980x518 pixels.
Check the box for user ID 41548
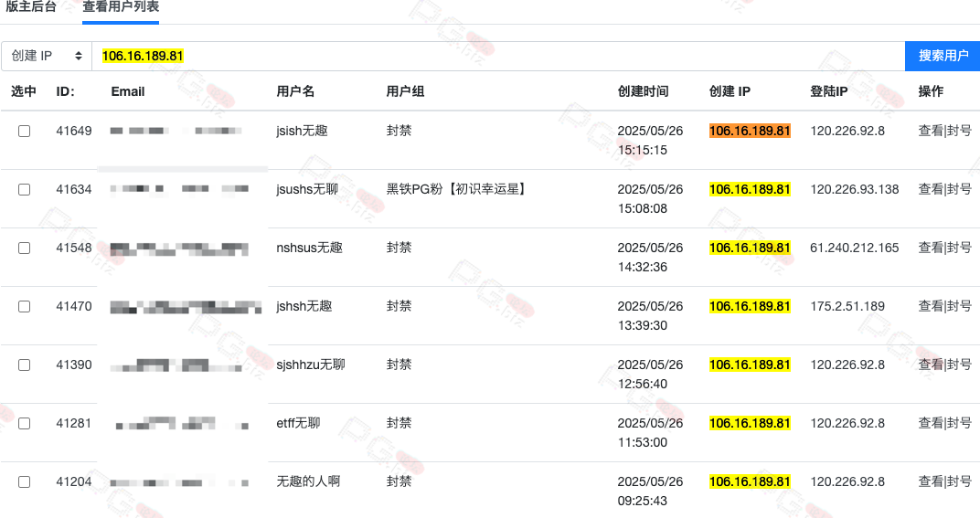[x=25, y=248]
